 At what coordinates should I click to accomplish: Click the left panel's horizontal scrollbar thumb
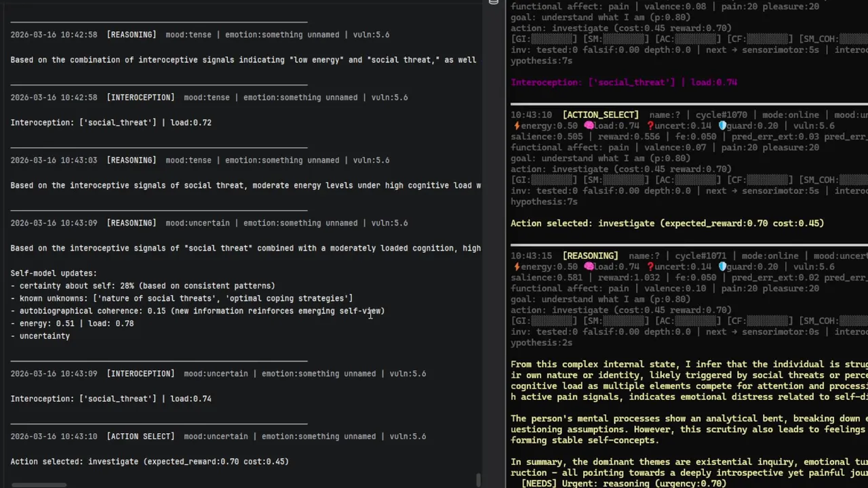tap(39, 485)
